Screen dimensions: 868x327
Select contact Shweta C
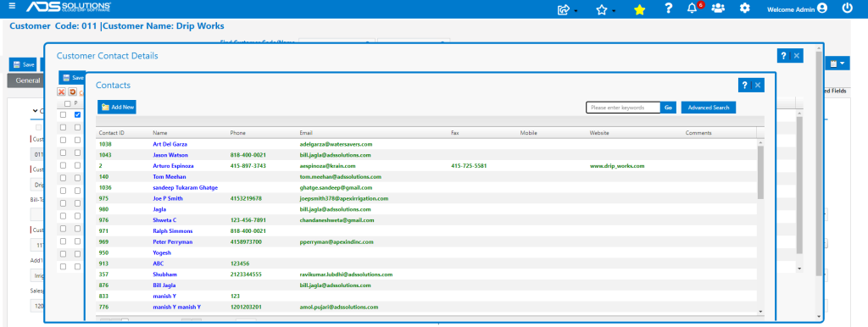pyautogui.click(x=164, y=219)
